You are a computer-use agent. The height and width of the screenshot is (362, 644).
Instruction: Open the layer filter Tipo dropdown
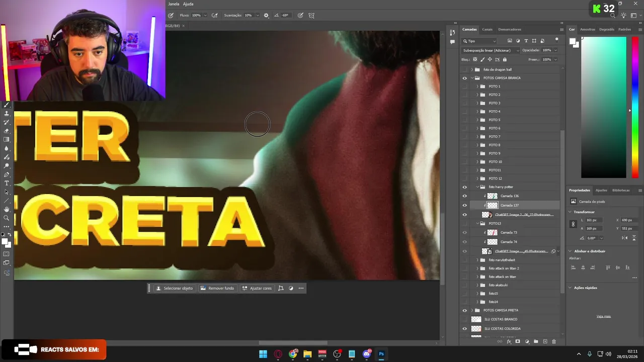(x=479, y=41)
